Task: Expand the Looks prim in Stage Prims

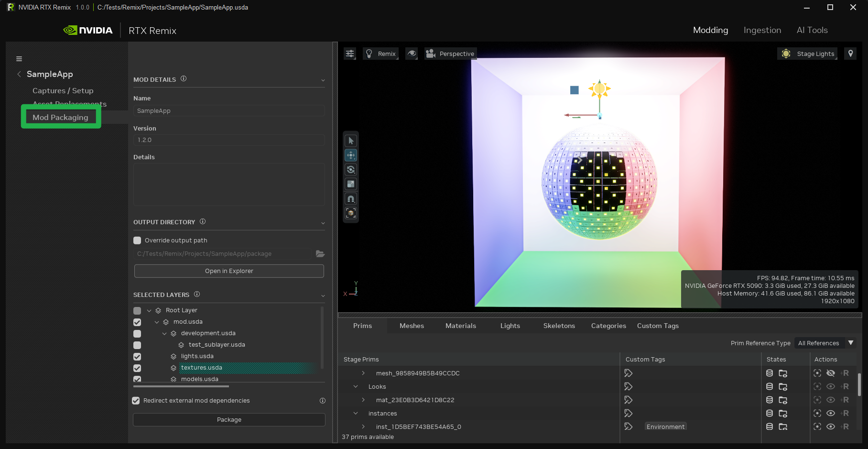Action: click(x=356, y=386)
